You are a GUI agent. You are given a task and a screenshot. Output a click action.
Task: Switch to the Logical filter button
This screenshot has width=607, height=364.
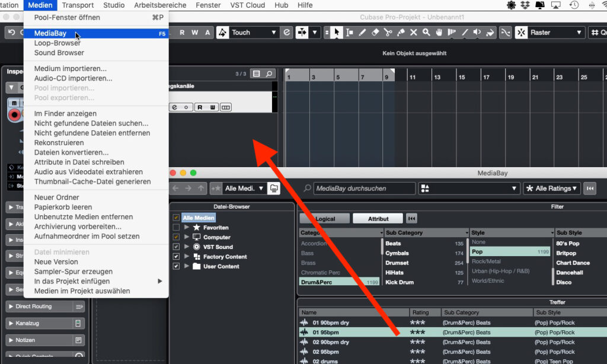click(325, 219)
